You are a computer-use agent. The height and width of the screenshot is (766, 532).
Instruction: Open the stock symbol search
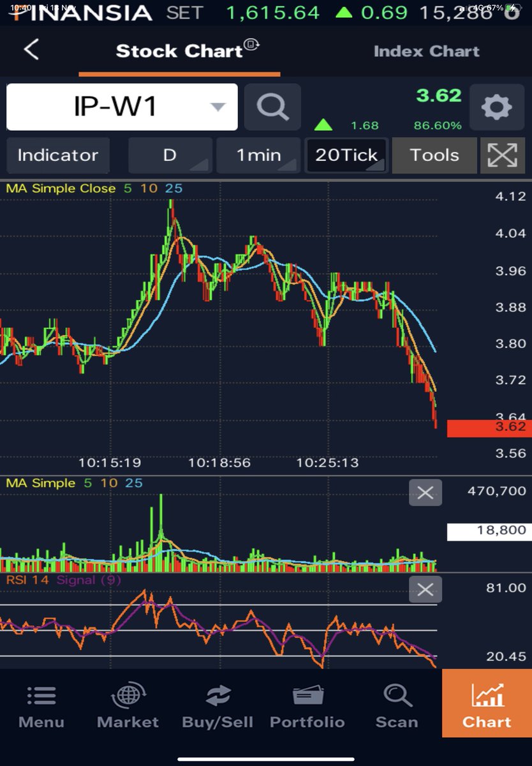(272, 107)
